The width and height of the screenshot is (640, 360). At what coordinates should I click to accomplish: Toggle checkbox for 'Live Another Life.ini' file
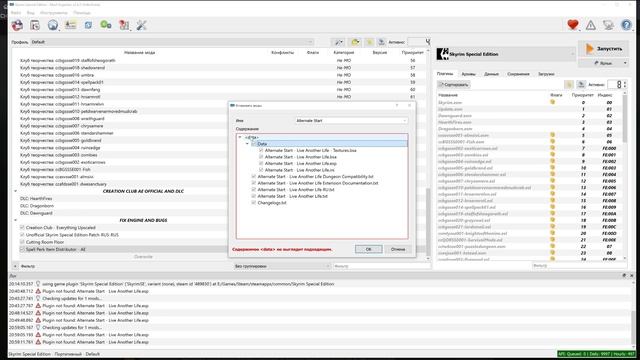261,170
